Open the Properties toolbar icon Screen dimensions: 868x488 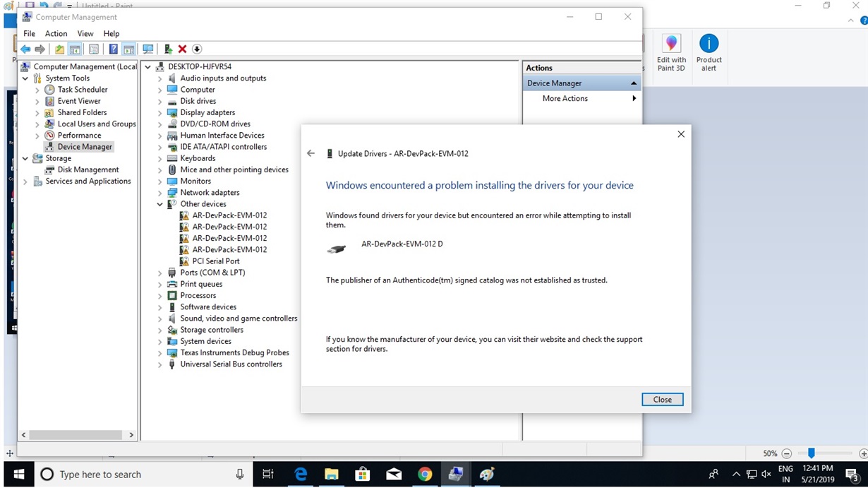[x=94, y=49]
